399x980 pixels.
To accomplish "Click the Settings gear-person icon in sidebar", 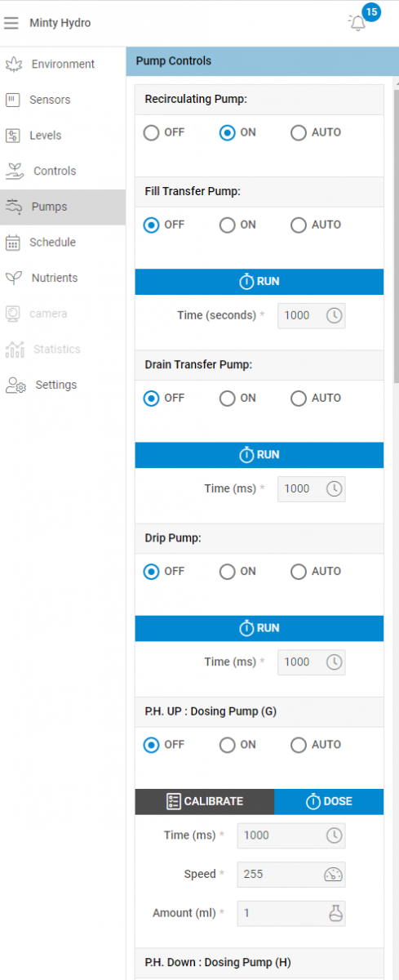I will pos(16,385).
